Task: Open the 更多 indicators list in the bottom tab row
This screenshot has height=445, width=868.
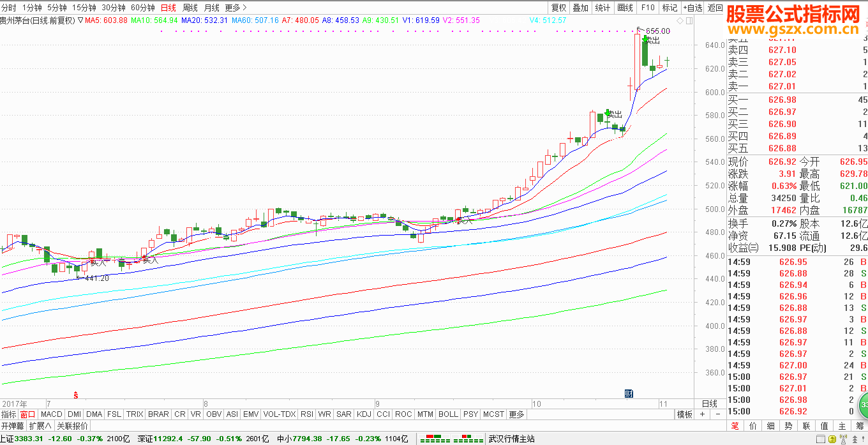Action: coord(516,414)
